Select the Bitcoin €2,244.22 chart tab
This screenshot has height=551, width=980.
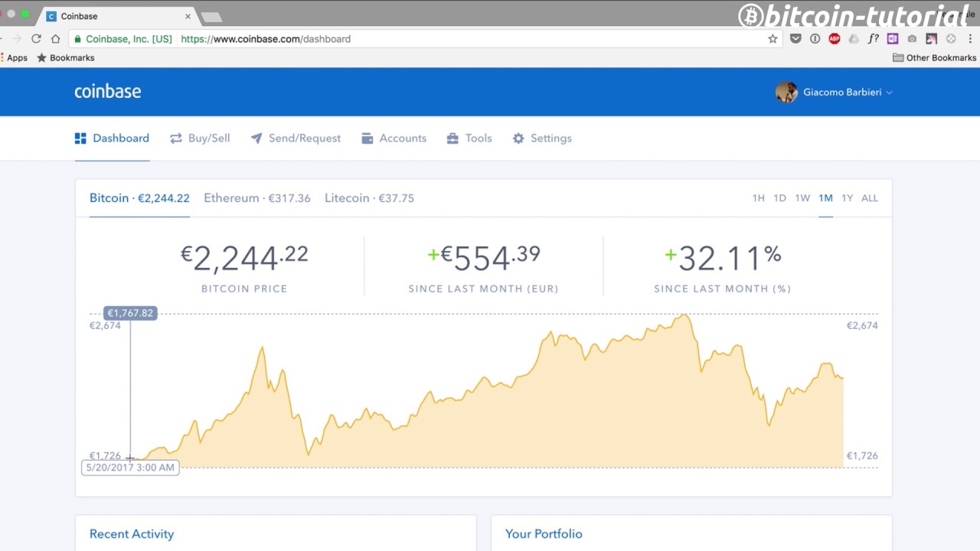(139, 197)
